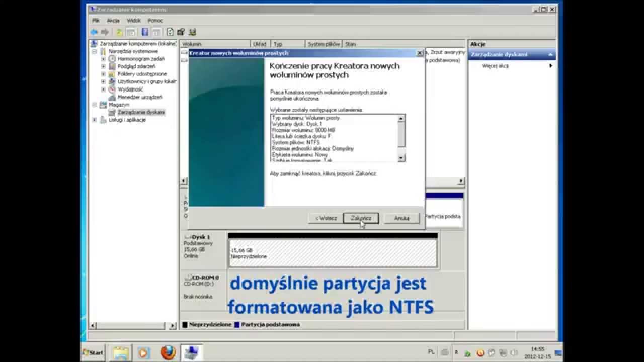
Task: Select Zarządzanie dyskami in the tree
Action: click(141, 112)
